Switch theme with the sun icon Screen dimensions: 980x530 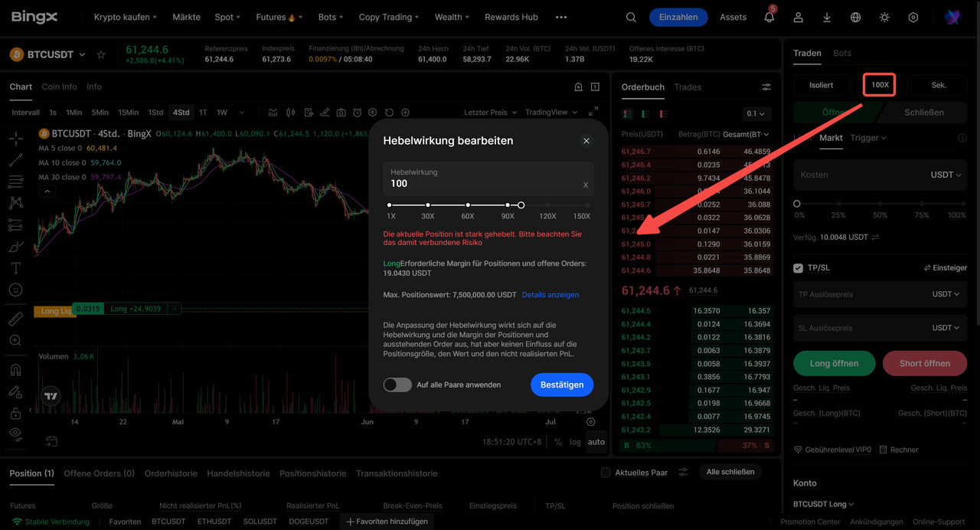coord(884,17)
